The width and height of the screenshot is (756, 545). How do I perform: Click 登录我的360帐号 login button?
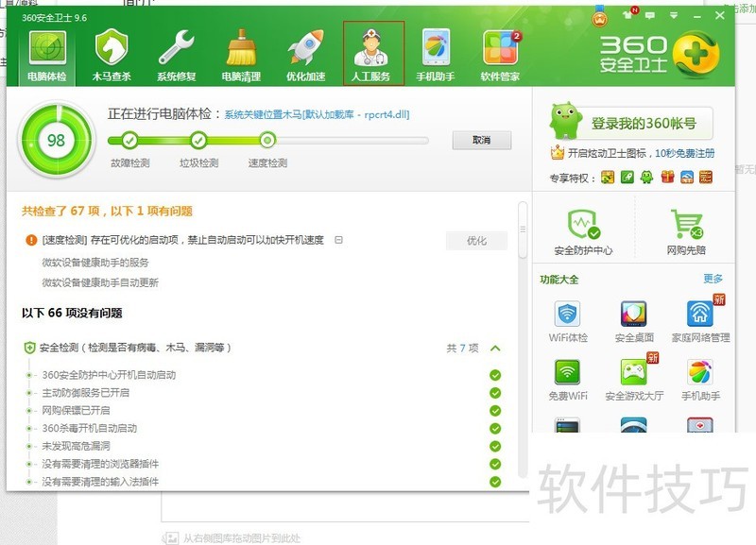click(x=644, y=124)
